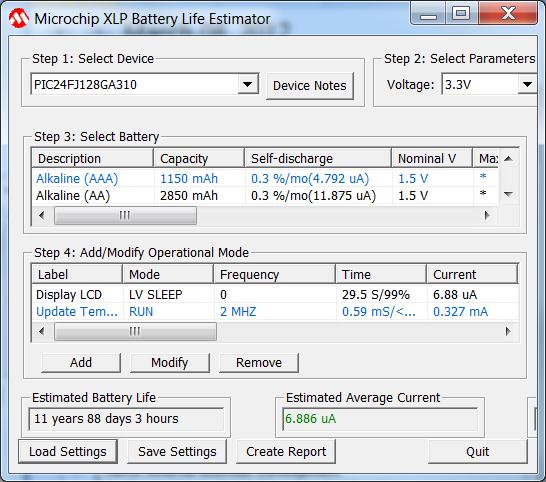The height and width of the screenshot is (482, 546).
Task: Click the Mode column header
Action: (x=168, y=274)
